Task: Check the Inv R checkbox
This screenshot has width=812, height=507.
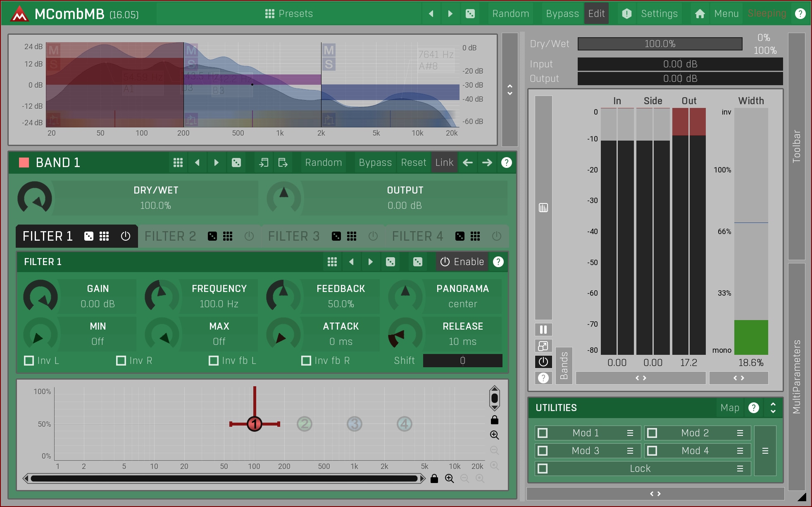Action: coord(121,361)
